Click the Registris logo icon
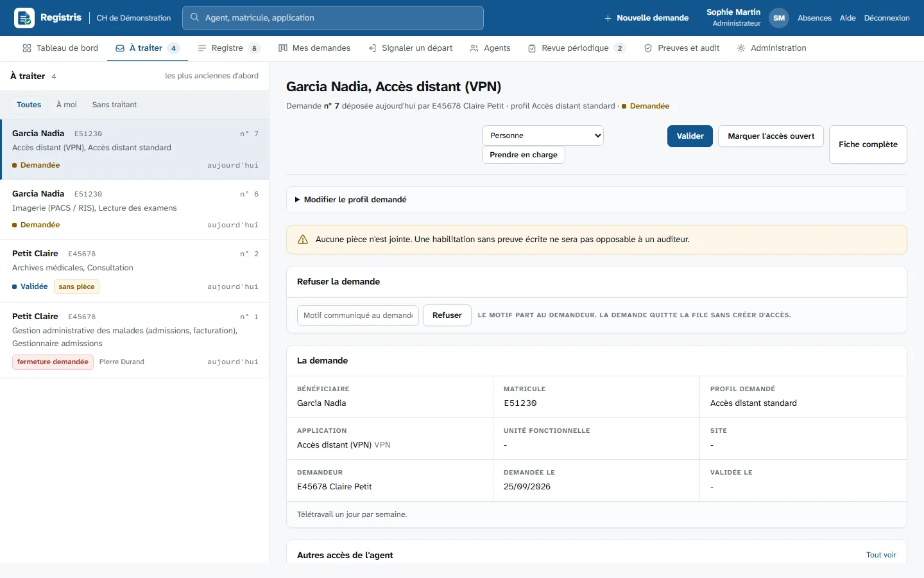This screenshot has width=924, height=578. 24,18
